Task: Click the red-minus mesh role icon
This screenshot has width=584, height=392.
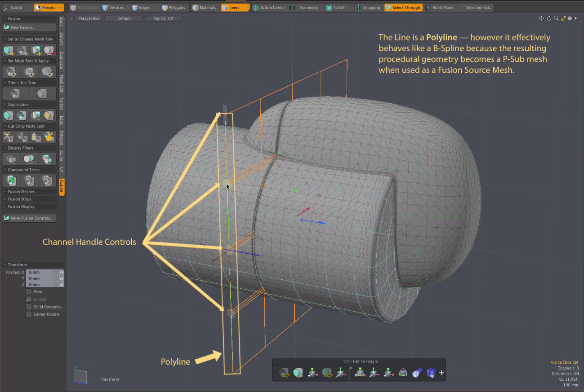Action: 49,50
